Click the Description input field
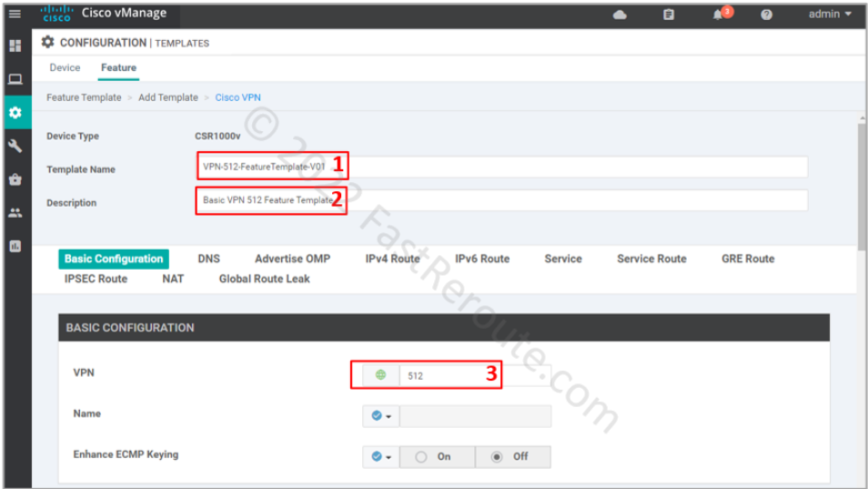 pyautogui.click(x=502, y=200)
